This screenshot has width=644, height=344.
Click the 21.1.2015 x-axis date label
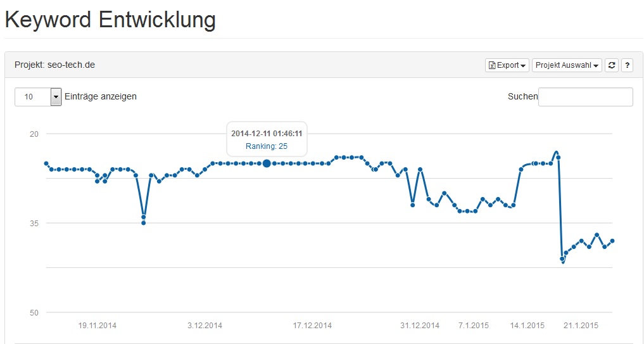tap(581, 326)
